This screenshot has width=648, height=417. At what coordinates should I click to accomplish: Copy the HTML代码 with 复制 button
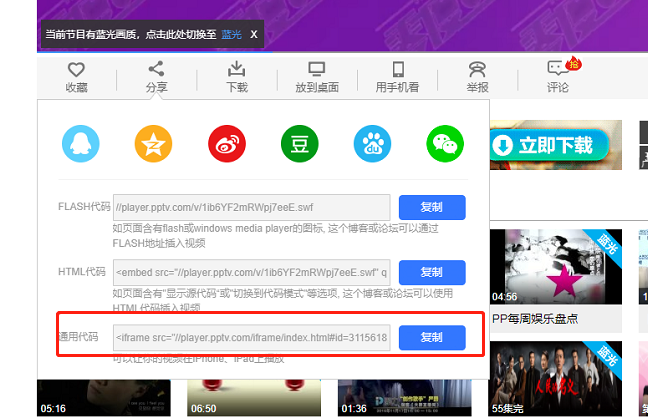point(432,272)
